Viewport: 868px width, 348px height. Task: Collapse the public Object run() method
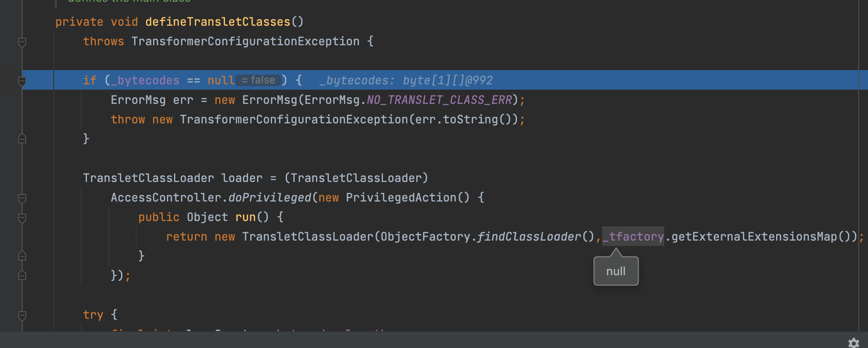(x=22, y=217)
